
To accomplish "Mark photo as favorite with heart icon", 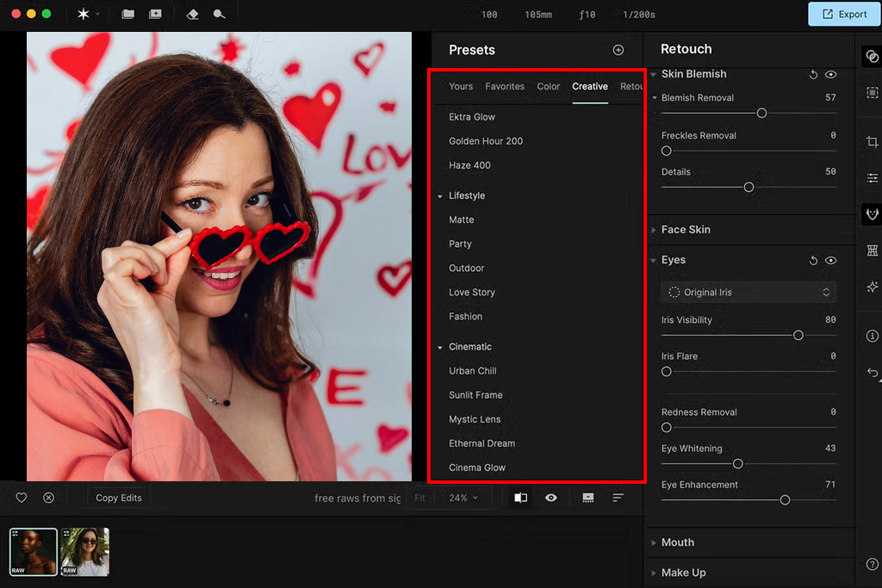I will [x=22, y=498].
